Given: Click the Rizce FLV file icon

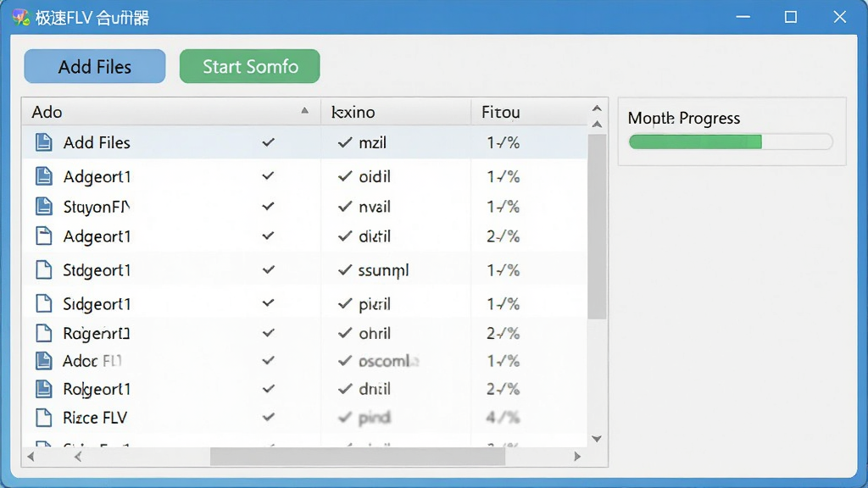Looking at the screenshot, I should (x=44, y=417).
